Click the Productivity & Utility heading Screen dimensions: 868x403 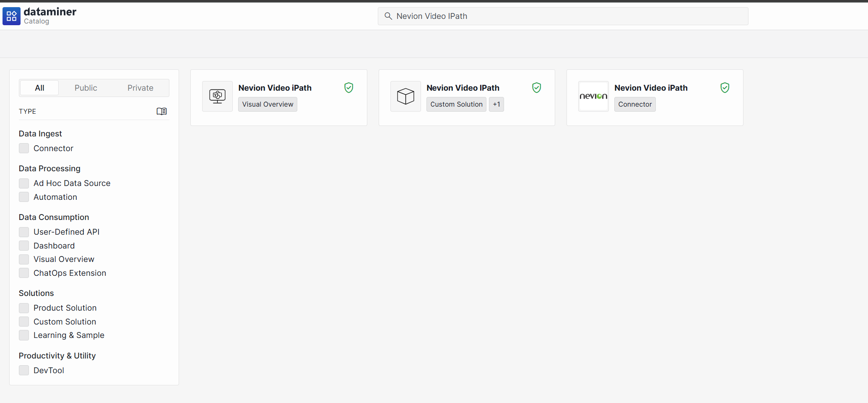57,356
